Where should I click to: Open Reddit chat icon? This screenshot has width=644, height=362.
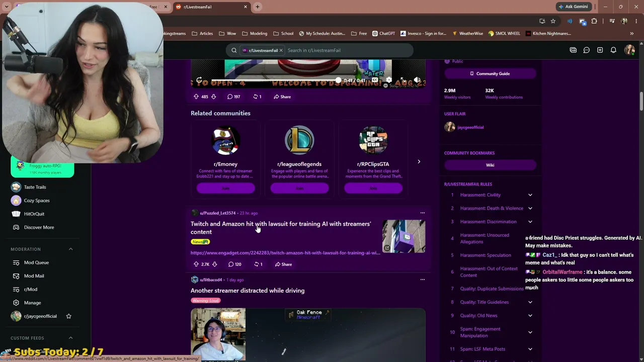[x=586, y=50]
